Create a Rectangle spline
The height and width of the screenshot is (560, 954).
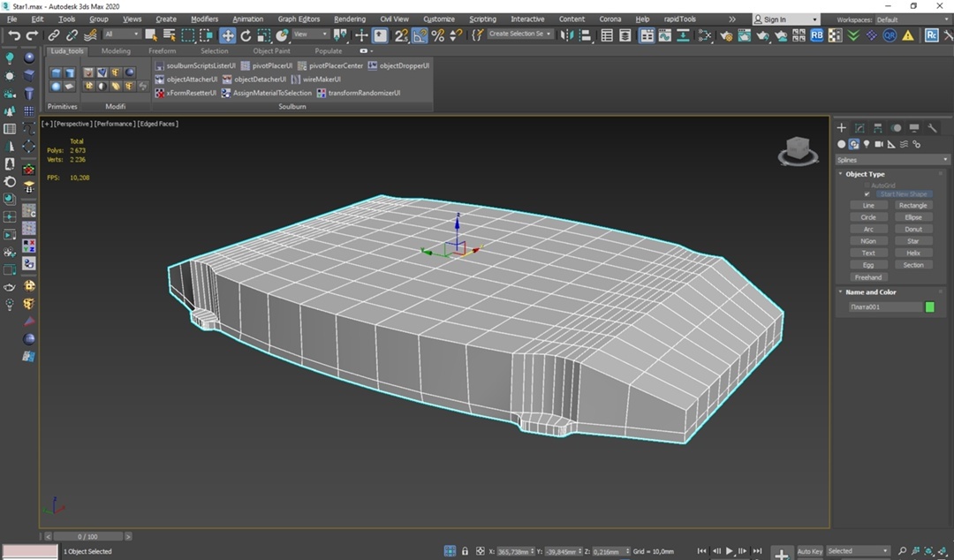pyautogui.click(x=913, y=206)
